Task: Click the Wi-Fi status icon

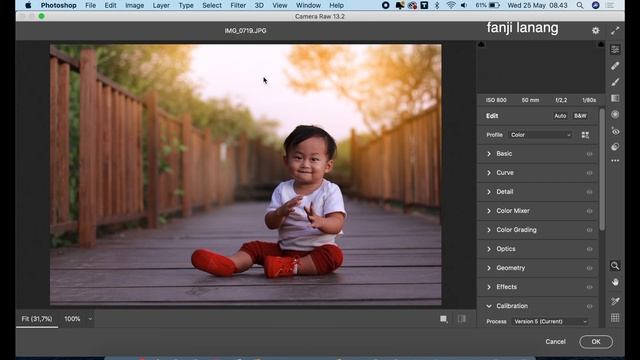Action: 451,5
